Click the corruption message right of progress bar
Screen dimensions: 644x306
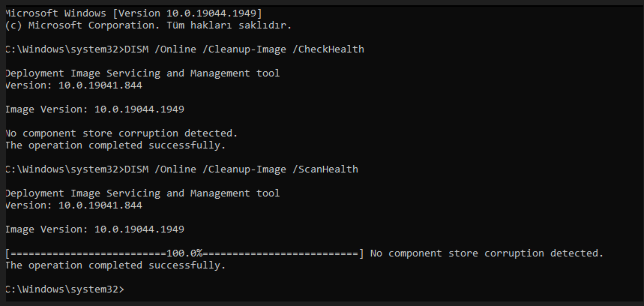[487, 253]
